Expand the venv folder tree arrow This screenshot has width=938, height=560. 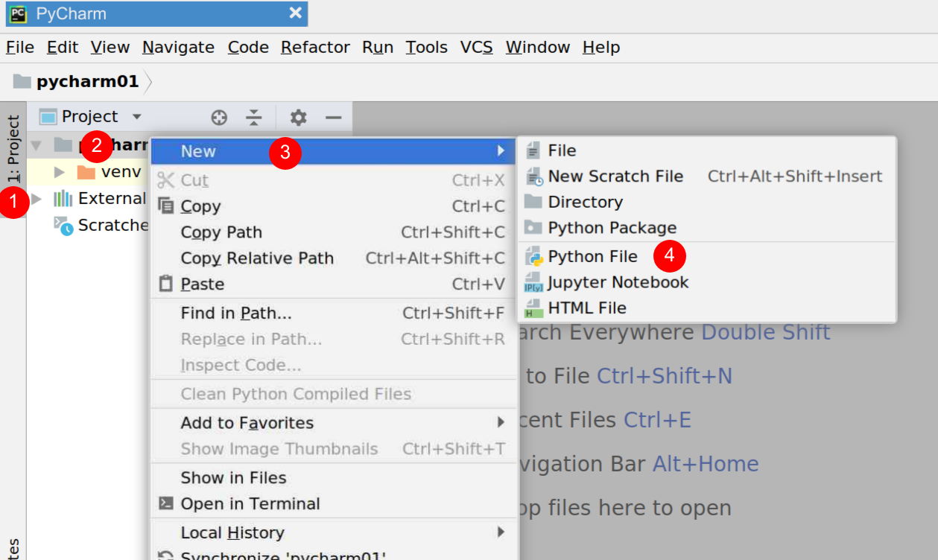coord(60,173)
